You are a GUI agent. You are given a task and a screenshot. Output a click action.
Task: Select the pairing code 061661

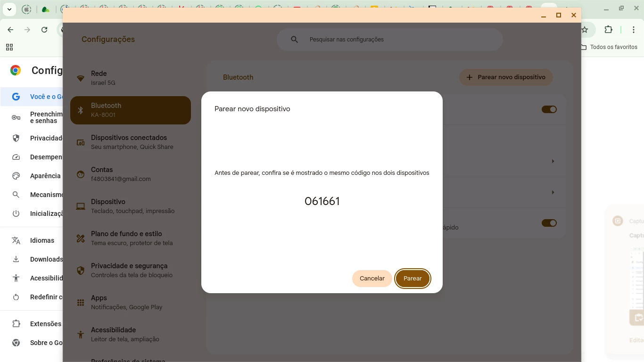pyautogui.click(x=322, y=201)
